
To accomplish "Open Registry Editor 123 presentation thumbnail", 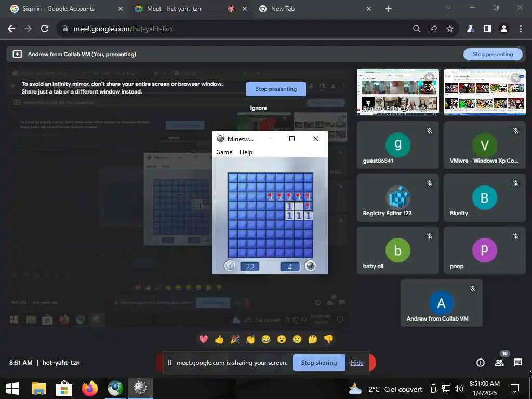I will click(397, 92).
